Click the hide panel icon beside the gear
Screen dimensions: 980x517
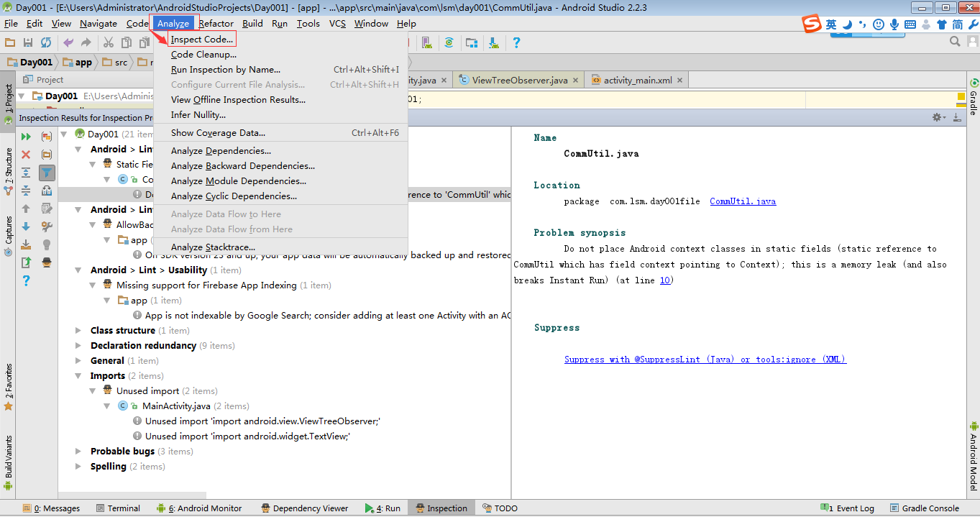(x=957, y=117)
